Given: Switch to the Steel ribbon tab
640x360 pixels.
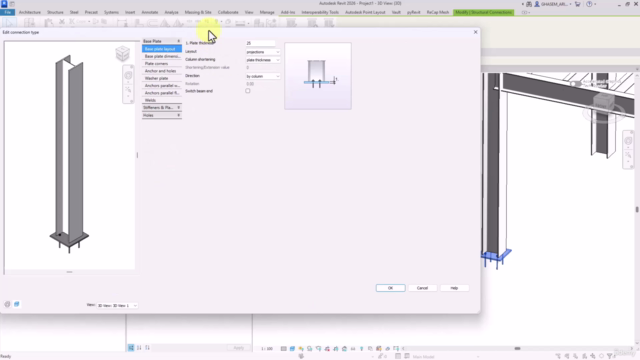Looking at the screenshot, I should click(74, 12).
